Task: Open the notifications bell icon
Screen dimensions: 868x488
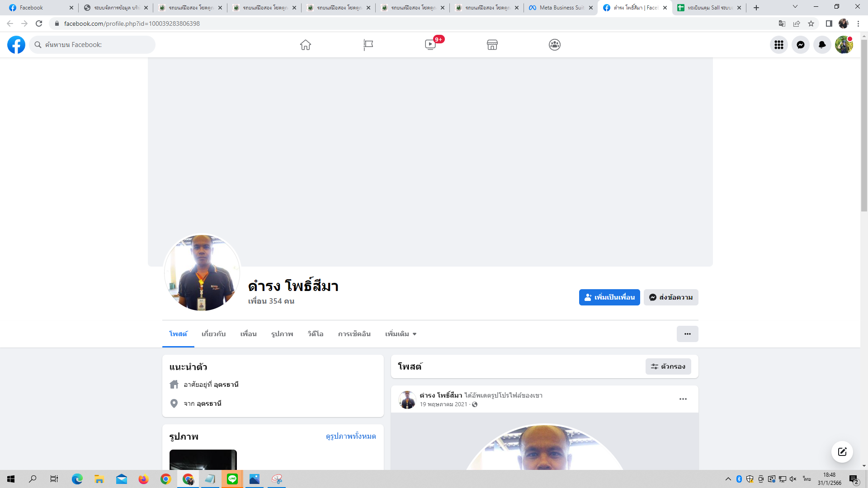Action: 822,45
